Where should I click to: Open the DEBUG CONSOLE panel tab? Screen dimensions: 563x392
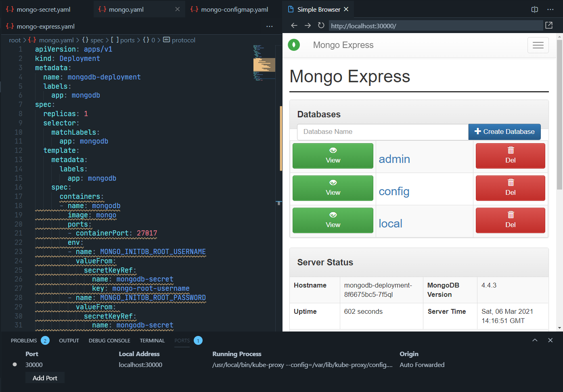(109, 341)
